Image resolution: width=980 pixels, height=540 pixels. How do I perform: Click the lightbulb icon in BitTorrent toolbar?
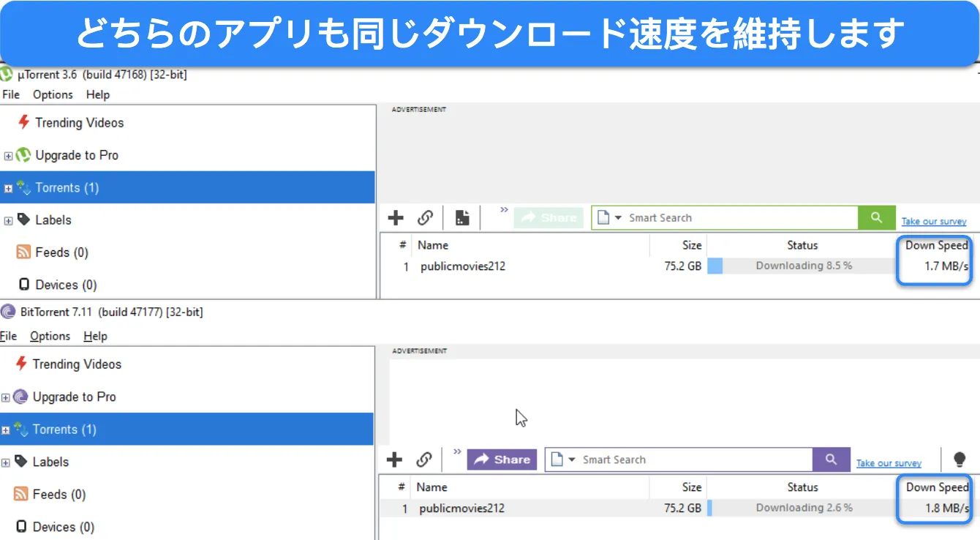click(x=960, y=460)
